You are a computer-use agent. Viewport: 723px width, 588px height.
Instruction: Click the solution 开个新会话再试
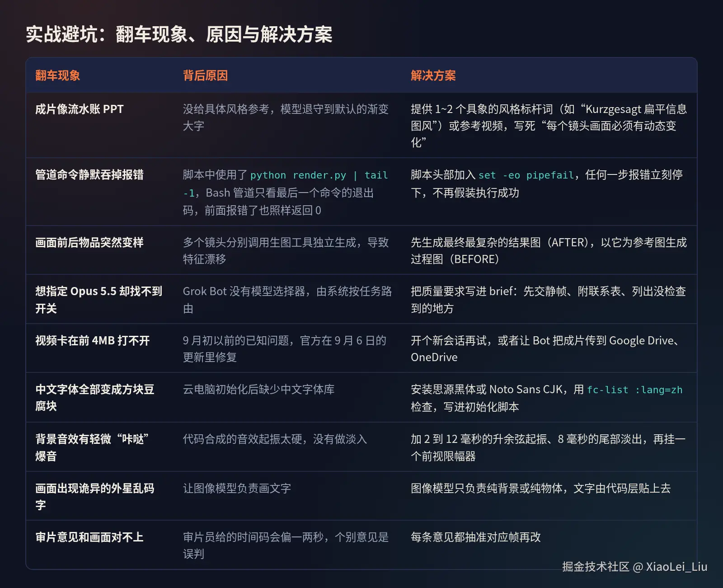[545, 349]
